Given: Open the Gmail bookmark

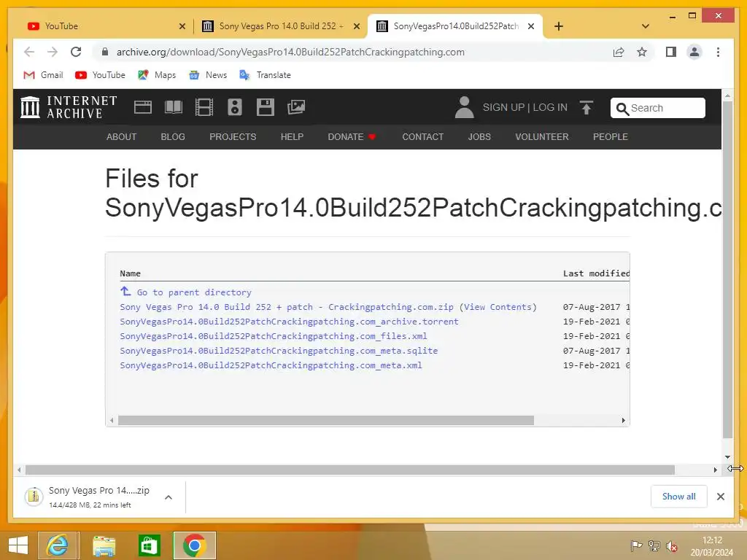Looking at the screenshot, I should point(43,75).
